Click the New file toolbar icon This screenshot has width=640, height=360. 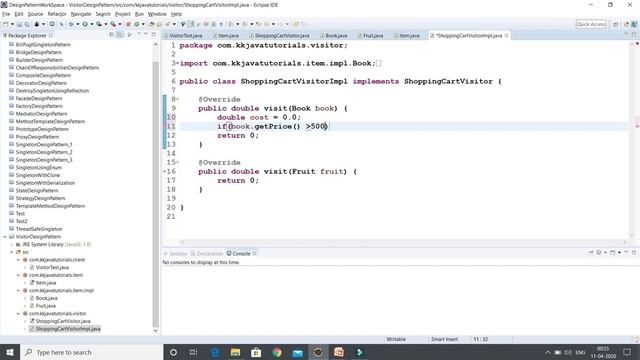tap(6, 24)
